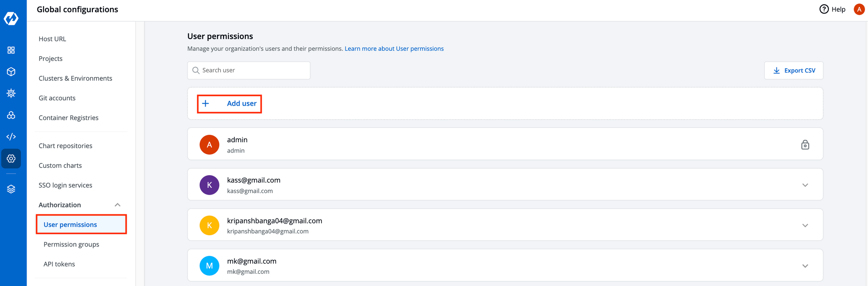Viewport: 868px width, 286px height.
Task: Open Custom charts settings
Action: pos(60,166)
